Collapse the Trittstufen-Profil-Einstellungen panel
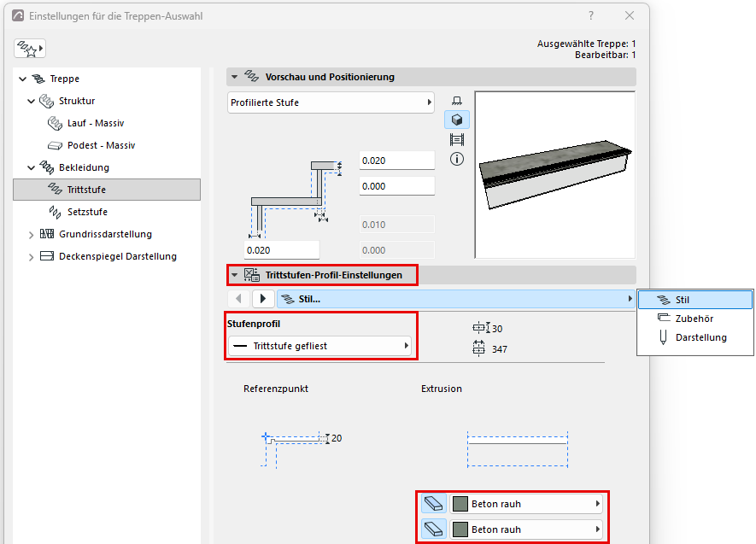756x544 pixels. click(235, 275)
